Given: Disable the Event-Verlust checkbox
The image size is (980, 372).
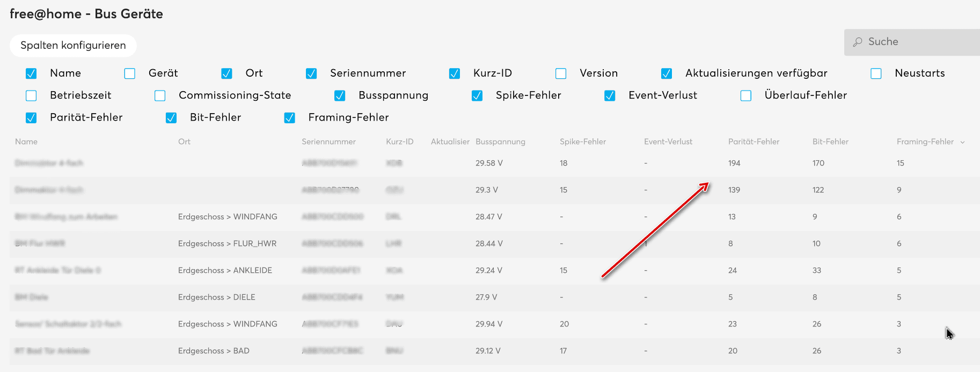Looking at the screenshot, I should click(610, 95).
